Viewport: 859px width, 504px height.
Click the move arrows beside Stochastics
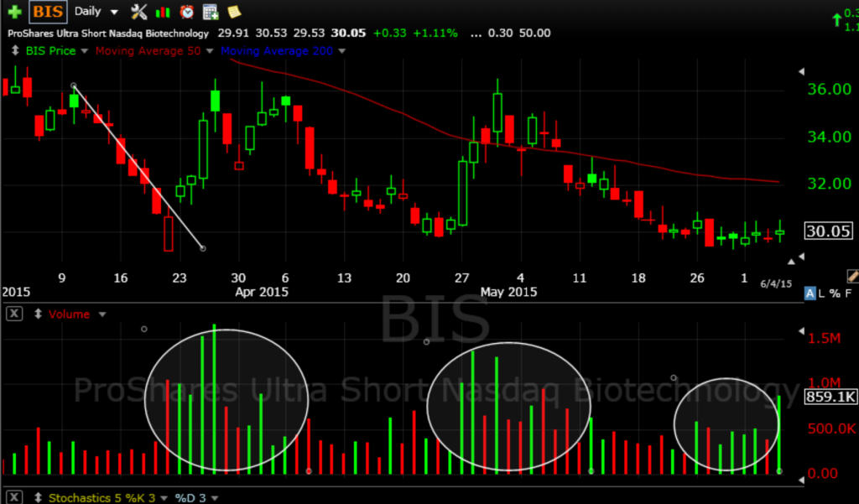(38, 497)
